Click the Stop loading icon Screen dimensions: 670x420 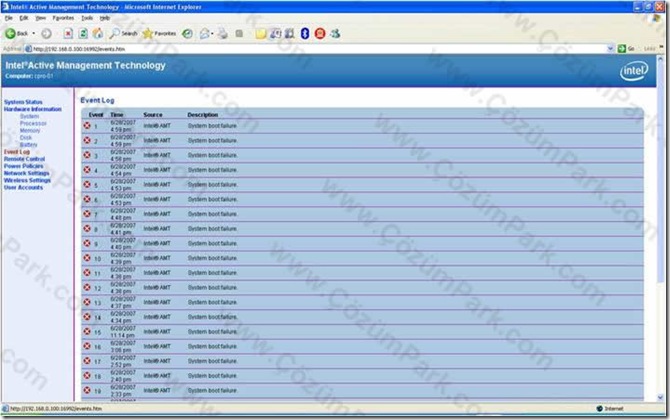pos(68,33)
